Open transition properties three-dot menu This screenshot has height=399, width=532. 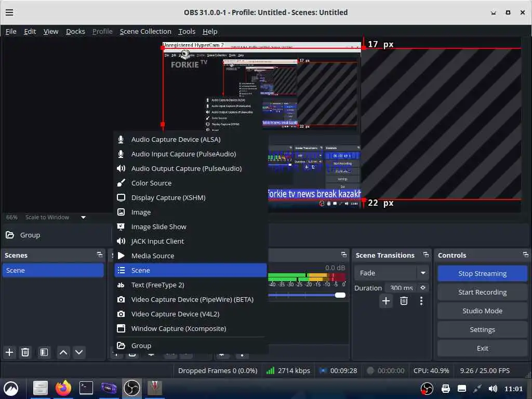coord(421,301)
